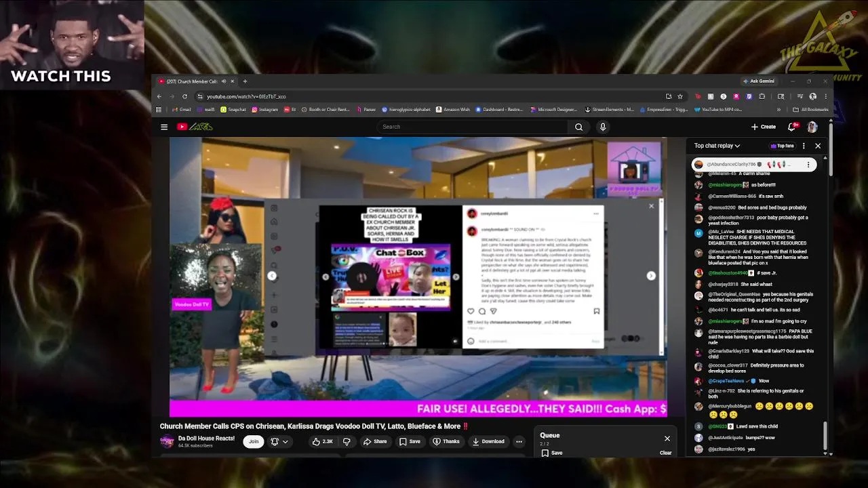Close the Instagram post overlay in video
868x488 pixels.
pos(651,206)
